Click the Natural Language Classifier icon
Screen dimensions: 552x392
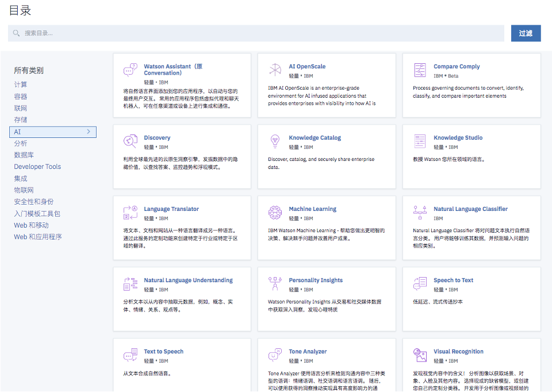tap(420, 213)
